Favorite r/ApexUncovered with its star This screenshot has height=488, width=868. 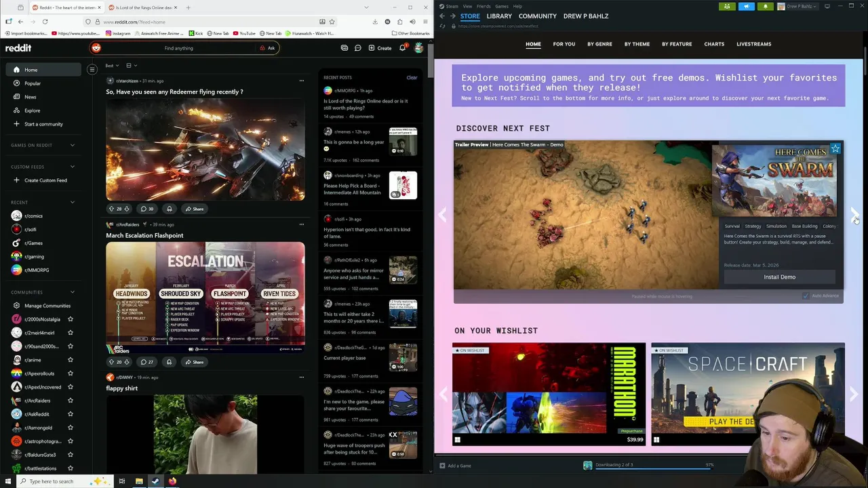point(71,387)
